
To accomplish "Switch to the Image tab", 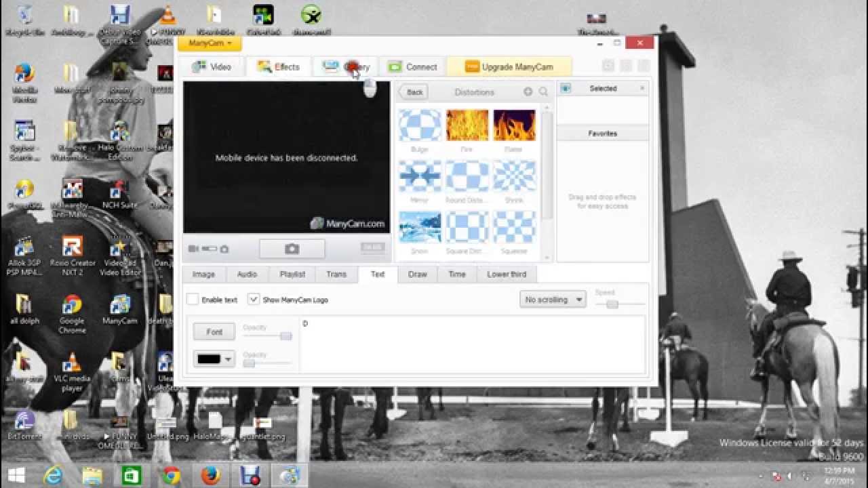I will [203, 274].
